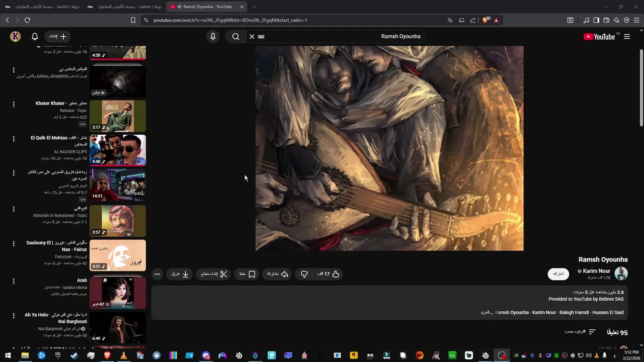Download the video with download button

click(x=180, y=274)
